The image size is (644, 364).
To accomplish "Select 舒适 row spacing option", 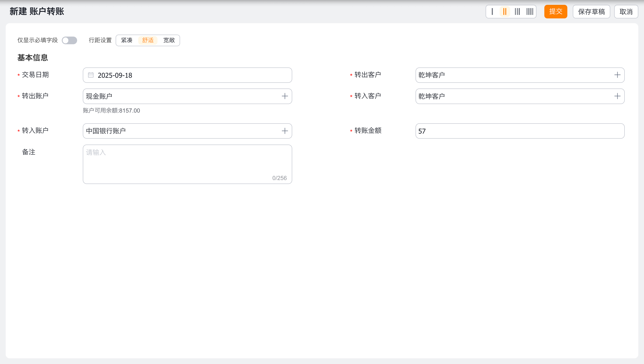I will point(148,40).
